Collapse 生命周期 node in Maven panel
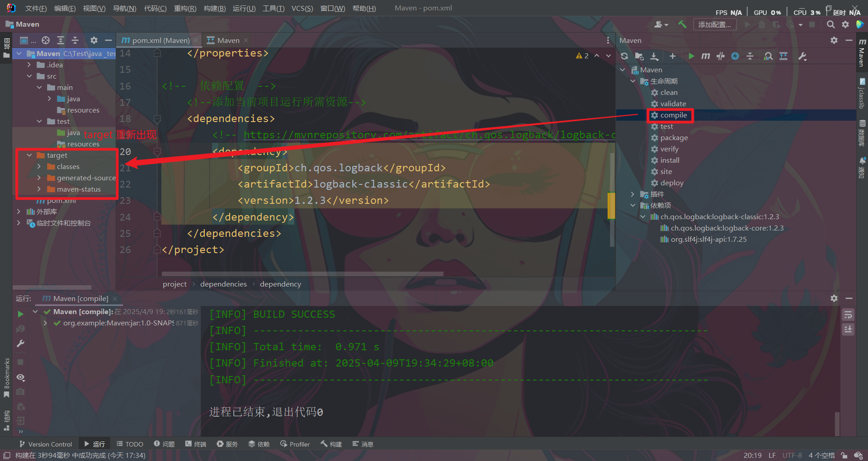The width and height of the screenshot is (868, 461). point(633,81)
